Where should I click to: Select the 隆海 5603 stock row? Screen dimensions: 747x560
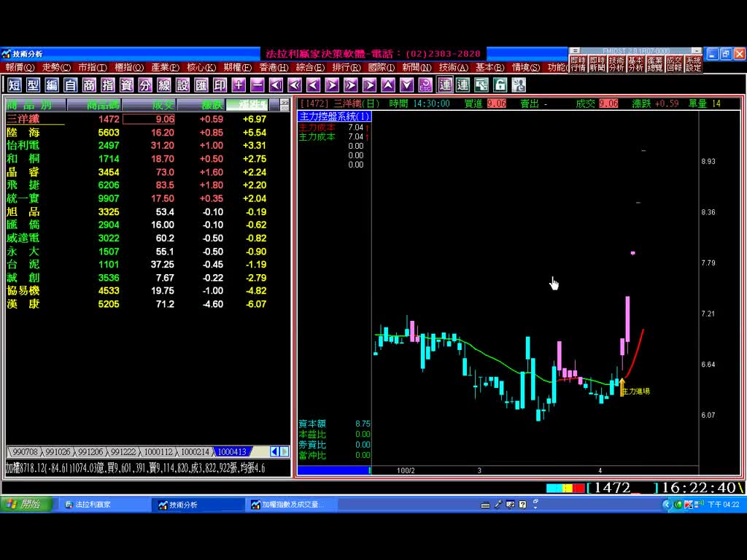(137, 133)
